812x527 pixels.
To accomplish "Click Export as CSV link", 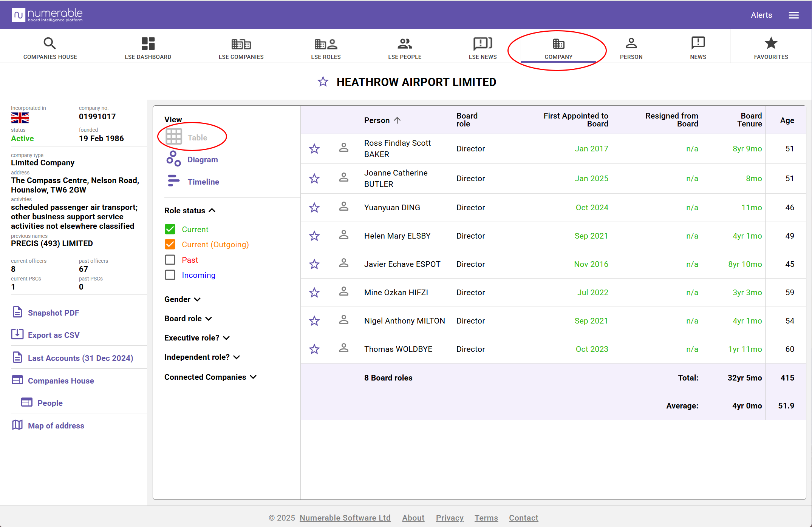I will tap(53, 335).
